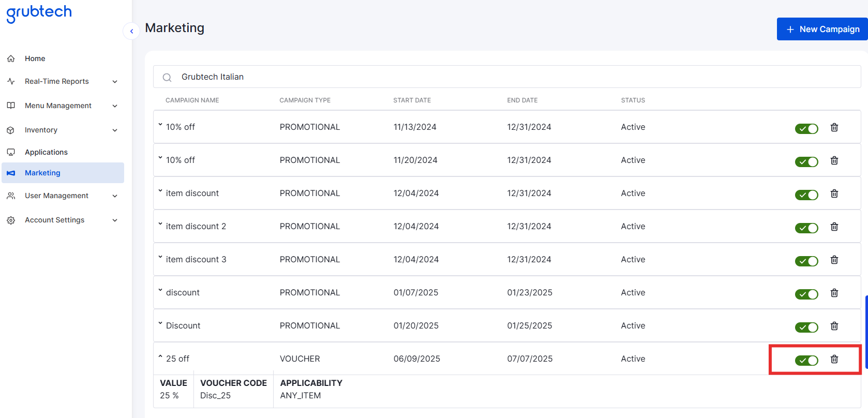Collapse the 25 off voucher row
The height and width of the screenshot is (418, 868).
tap(160, 356)
